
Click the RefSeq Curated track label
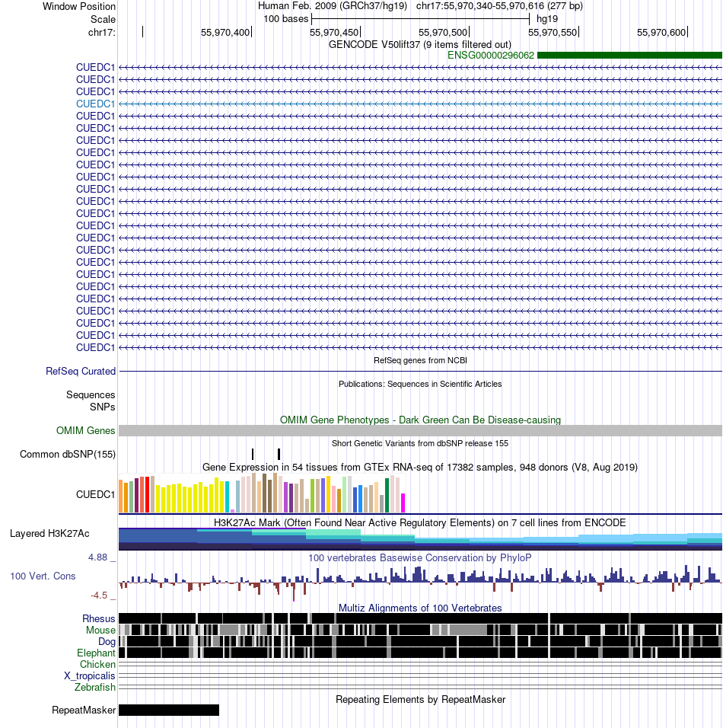click(x=81, y=372)
